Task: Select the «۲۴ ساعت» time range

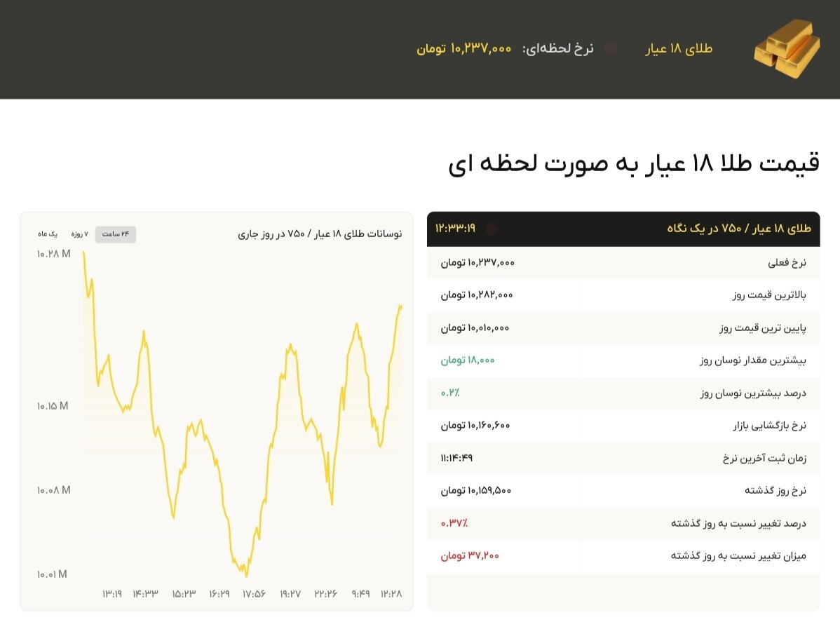Action: (x=114, y=234)
